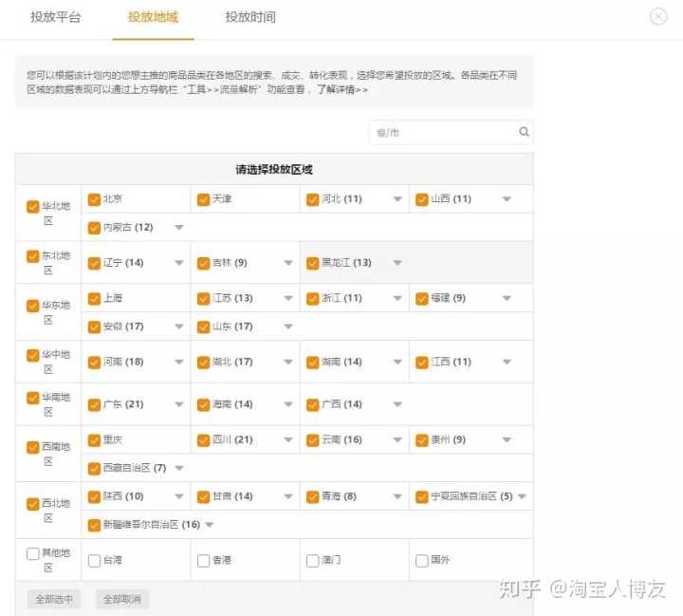The width and height of the screenshot is (683, 616).
Task: Click the 省/市 search input field
Action: (x=443, y=132)
